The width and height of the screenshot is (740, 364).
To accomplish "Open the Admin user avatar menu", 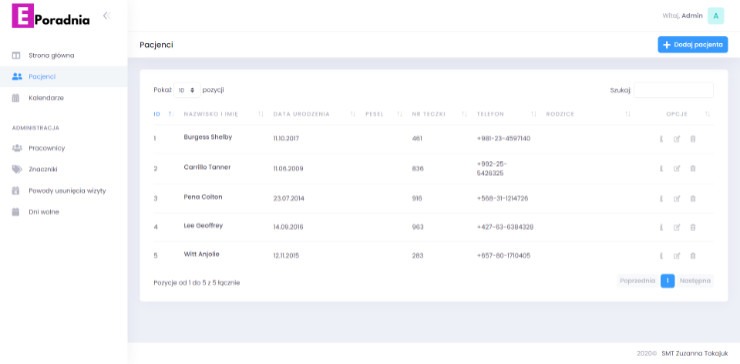I will pos(715,16).
